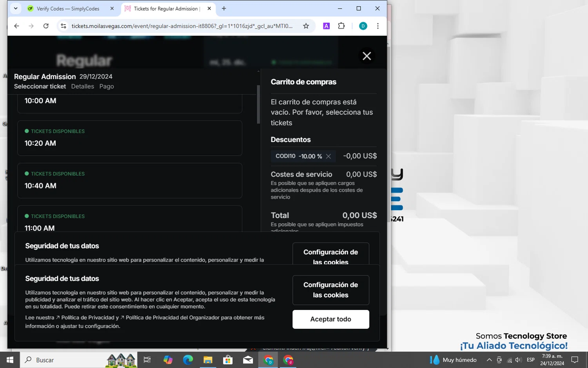The height and width of the screenshot is (368, 588).
Task: Open the Windows Start menu
Action: [x=10, y=360]
